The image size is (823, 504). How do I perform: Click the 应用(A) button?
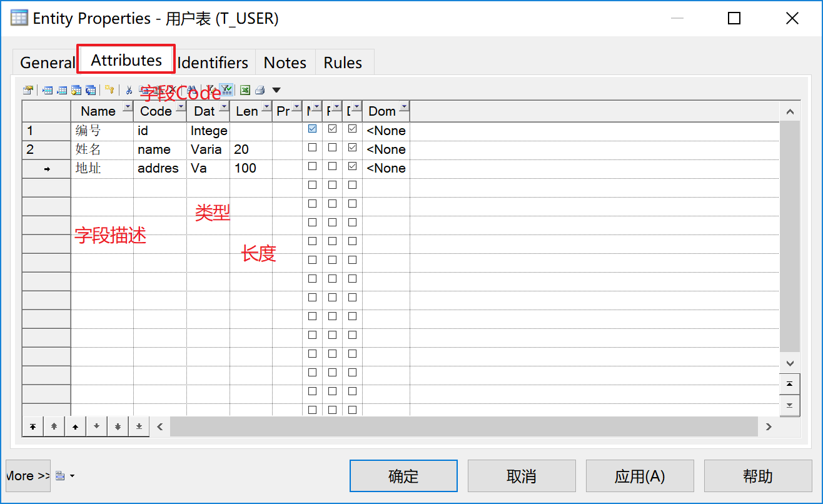tap(639, 475)
